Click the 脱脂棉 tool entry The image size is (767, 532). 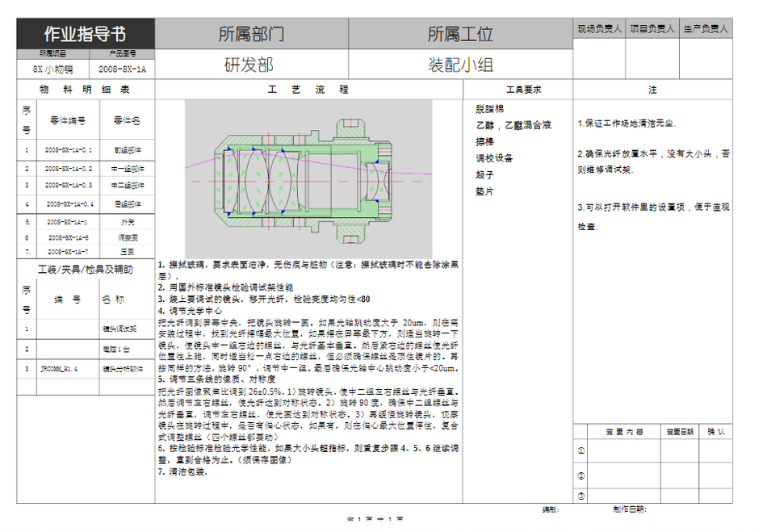click(x=489, y=108)
